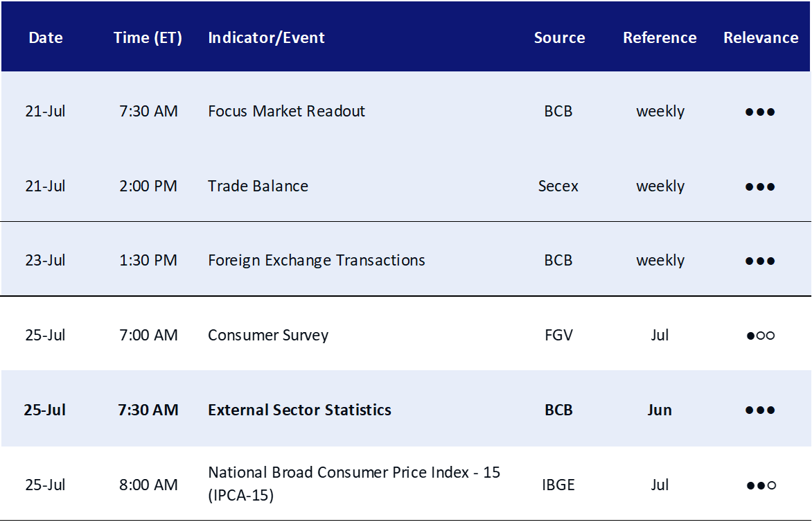Click the Trade Balance event name

258,186
